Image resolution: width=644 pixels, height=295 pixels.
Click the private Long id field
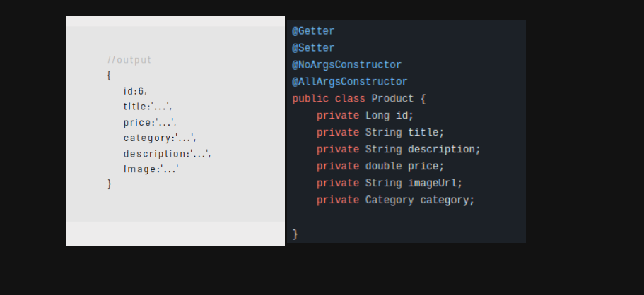click(x=365, y=116)
